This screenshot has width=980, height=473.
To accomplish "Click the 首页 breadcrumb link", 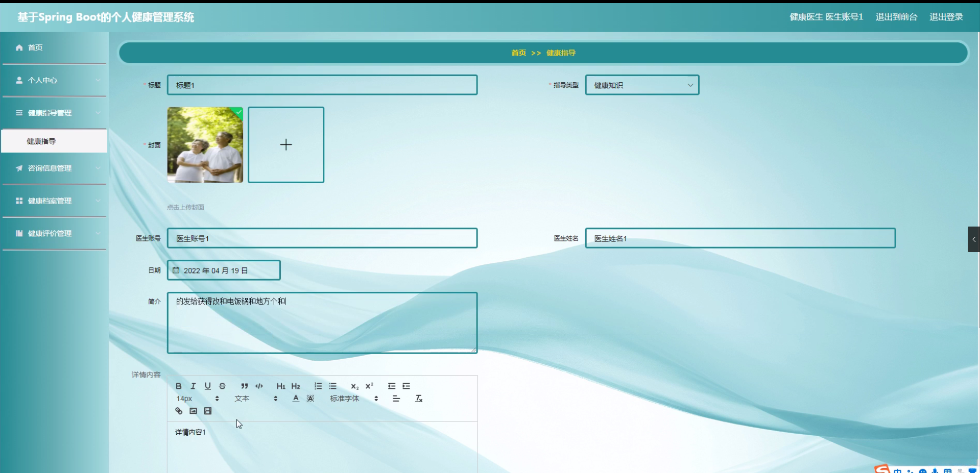I will pyautogui.click(x=518, y=53).
